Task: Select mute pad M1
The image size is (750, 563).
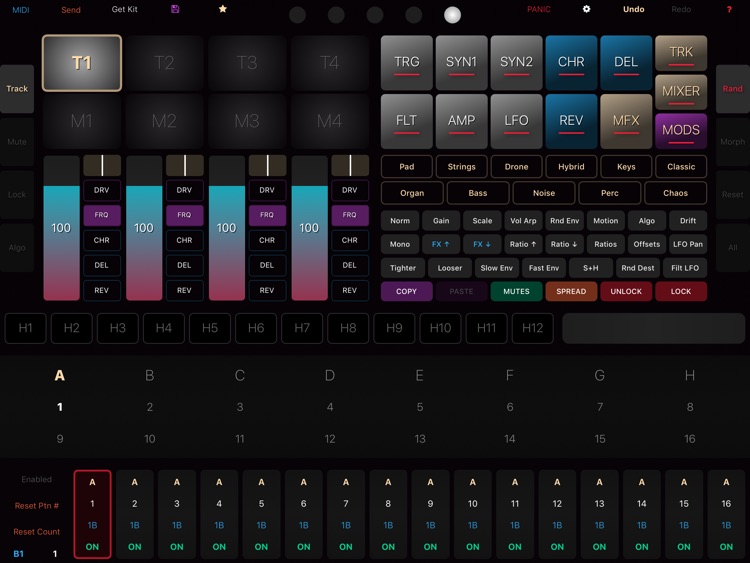Action: pyautogui.click(x=82, y=121)
